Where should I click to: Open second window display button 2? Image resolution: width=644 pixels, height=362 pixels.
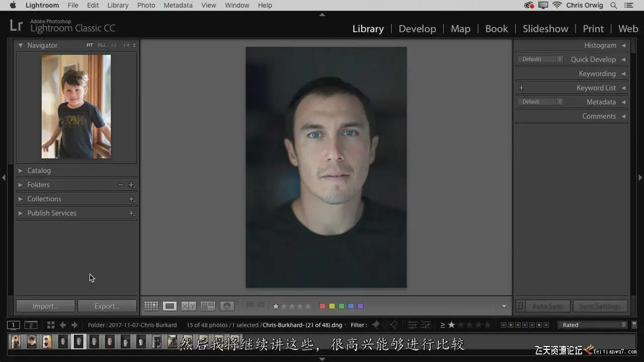[x=31, y=325]
